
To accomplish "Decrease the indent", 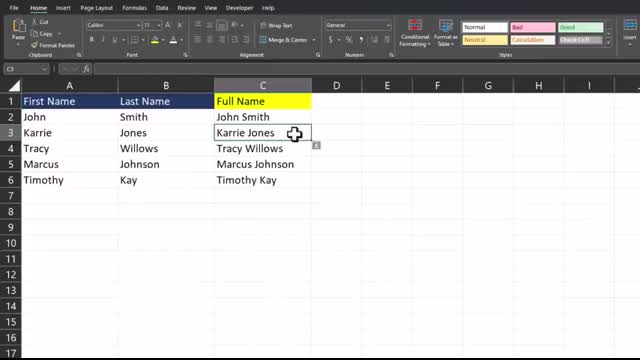I will 235,40.
